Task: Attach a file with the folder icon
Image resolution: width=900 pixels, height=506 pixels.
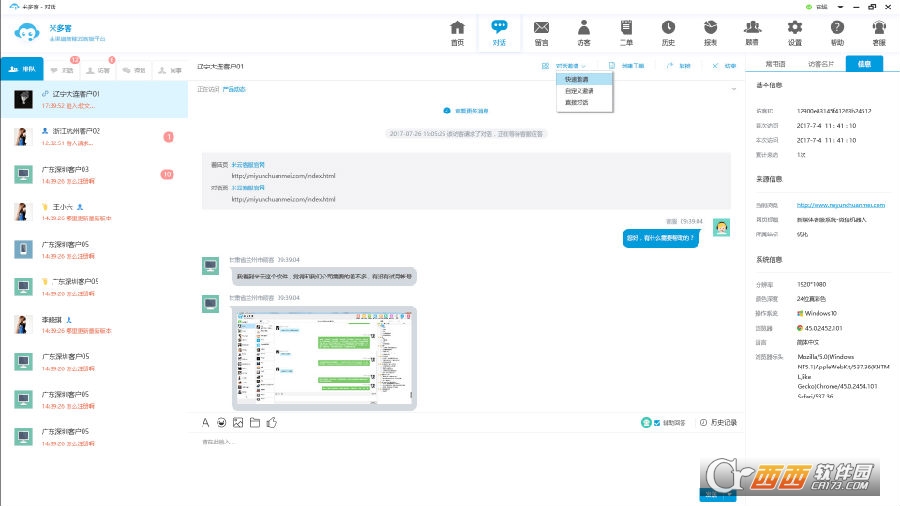Action: 255,423
